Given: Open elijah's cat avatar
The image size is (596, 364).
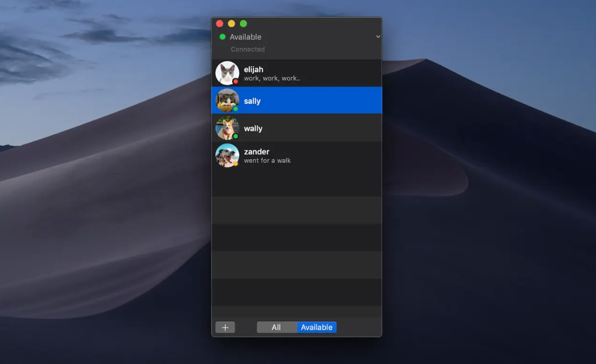Looking at the screenshot, I should (x=227, y=73).
